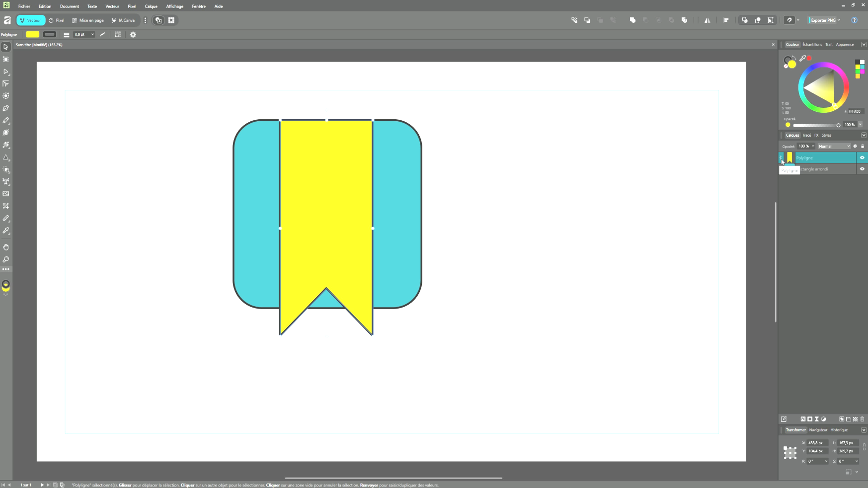Click the trash icon in Calques panel
This screenshot has width=868, height=488.
pyautogui.click(x=862, y=419)
